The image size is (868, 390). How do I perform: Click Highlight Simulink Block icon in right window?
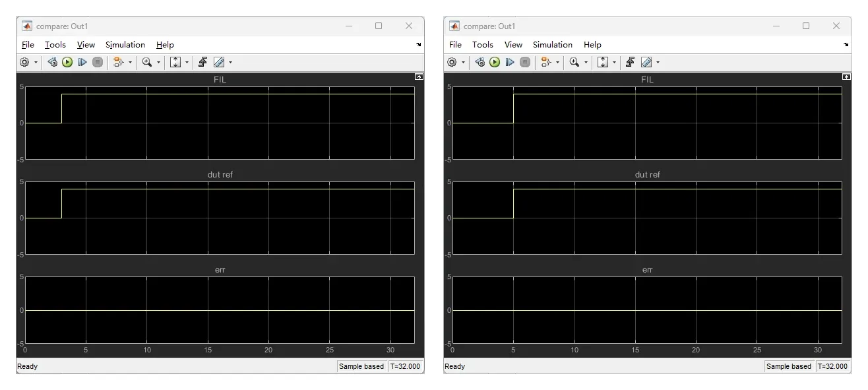pyautogui.click(x=546, y=62)
